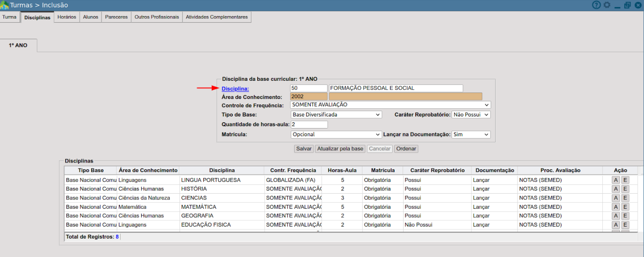Click the E action in HISTÓRIA row
The width and height of the screenshot is (644, 257).
(625, 189)
